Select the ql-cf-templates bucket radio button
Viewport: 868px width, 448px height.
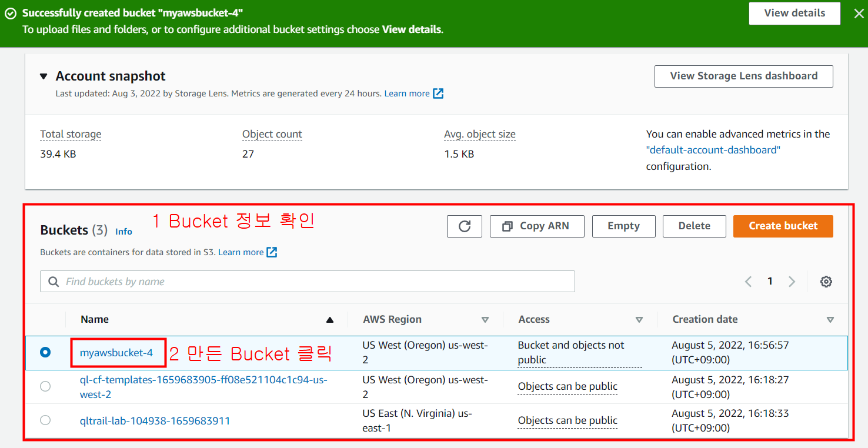coord(45,386)
